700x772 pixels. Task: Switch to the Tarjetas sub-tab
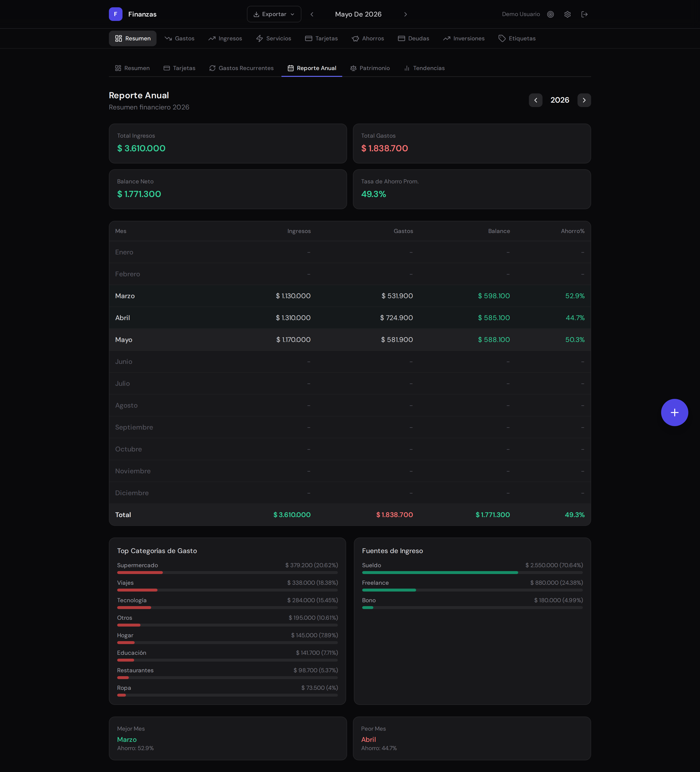tap(180, 68)
